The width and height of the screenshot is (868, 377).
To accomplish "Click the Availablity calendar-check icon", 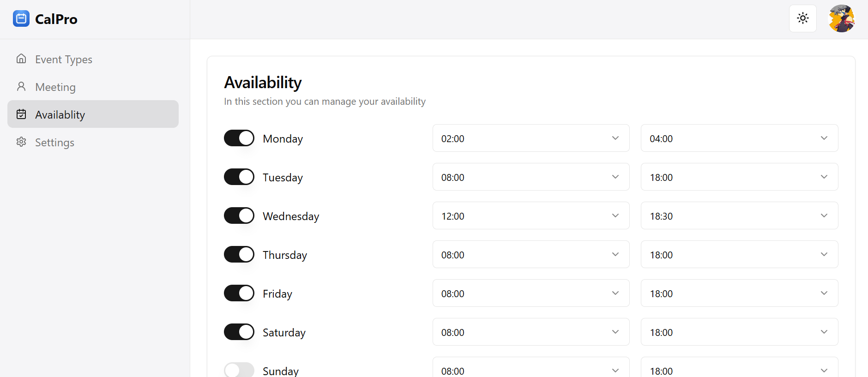I will tap(21, 114).
